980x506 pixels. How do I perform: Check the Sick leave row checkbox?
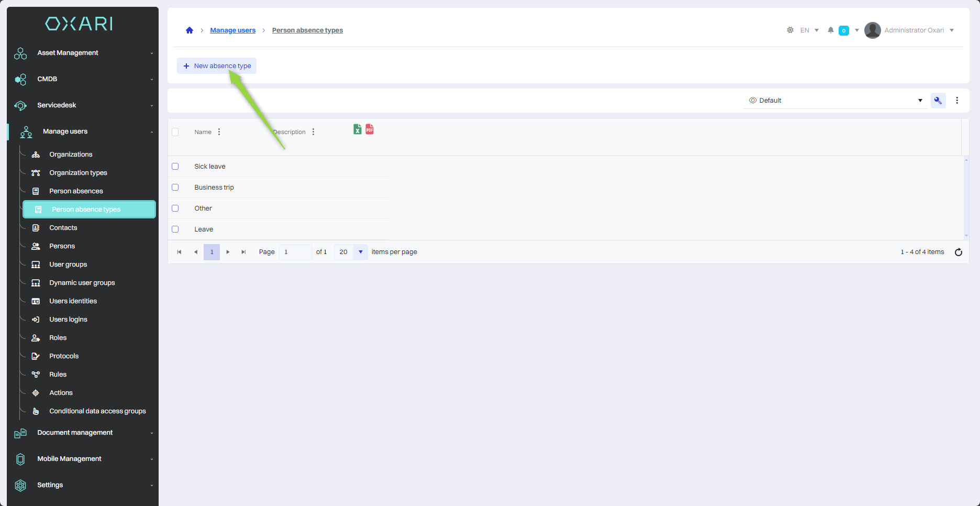[x=175, y=167]
